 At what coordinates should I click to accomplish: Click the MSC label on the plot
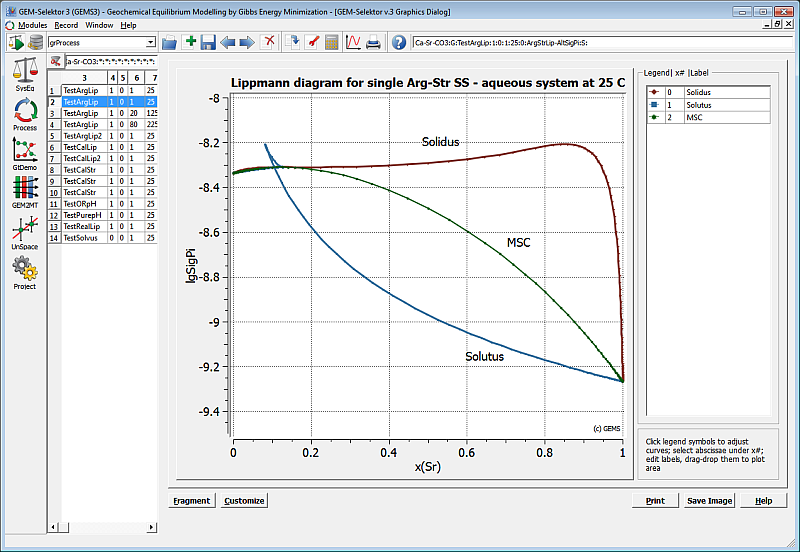coord(518,243)
